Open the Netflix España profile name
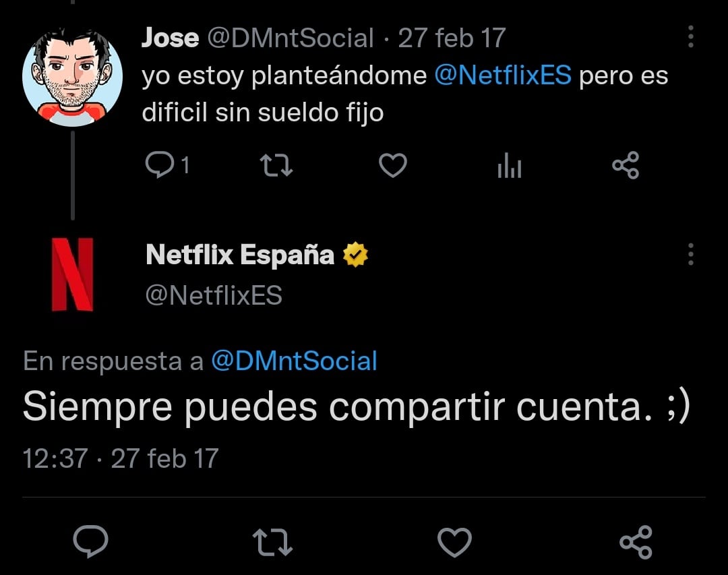This screenshot has height=575, width=728. click(239, 255)
